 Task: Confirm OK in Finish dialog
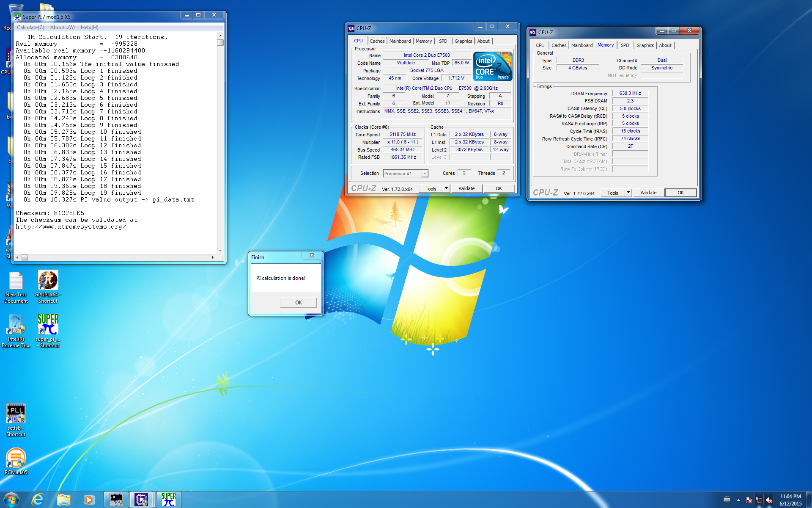[298, 302]
